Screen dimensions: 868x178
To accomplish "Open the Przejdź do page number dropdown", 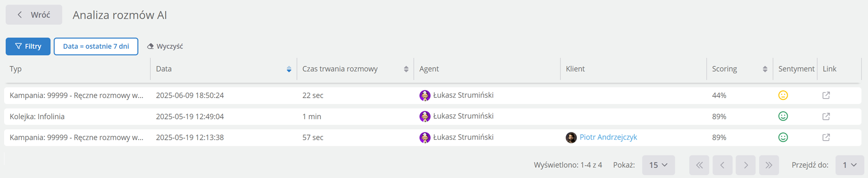I will (x=850, y=165).
